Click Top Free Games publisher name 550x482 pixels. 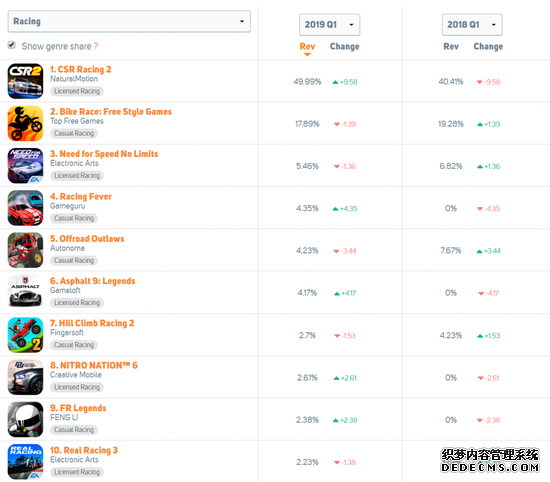pos(77,121)
